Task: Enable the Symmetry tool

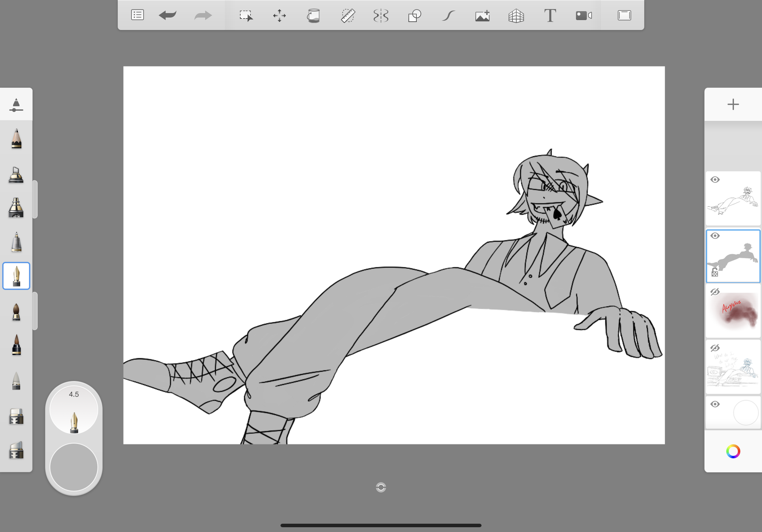Action: (x=381, y=15)
